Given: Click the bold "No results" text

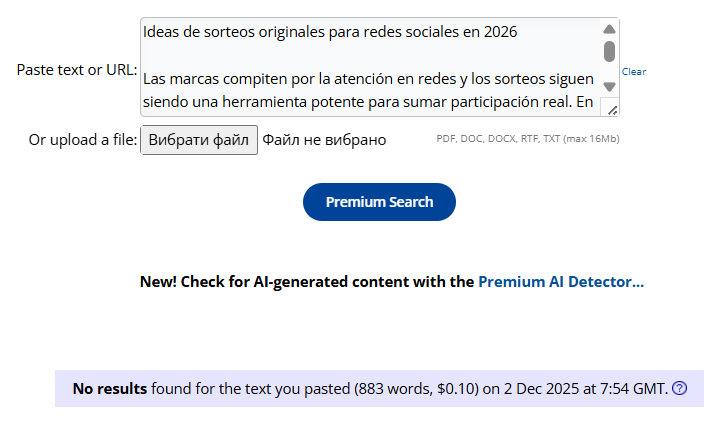Looking at the screenshot, I should [110, 389].
